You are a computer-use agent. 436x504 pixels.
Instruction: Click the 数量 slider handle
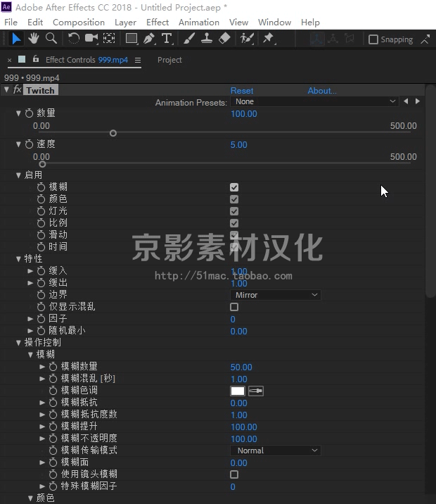coord(113,133)
